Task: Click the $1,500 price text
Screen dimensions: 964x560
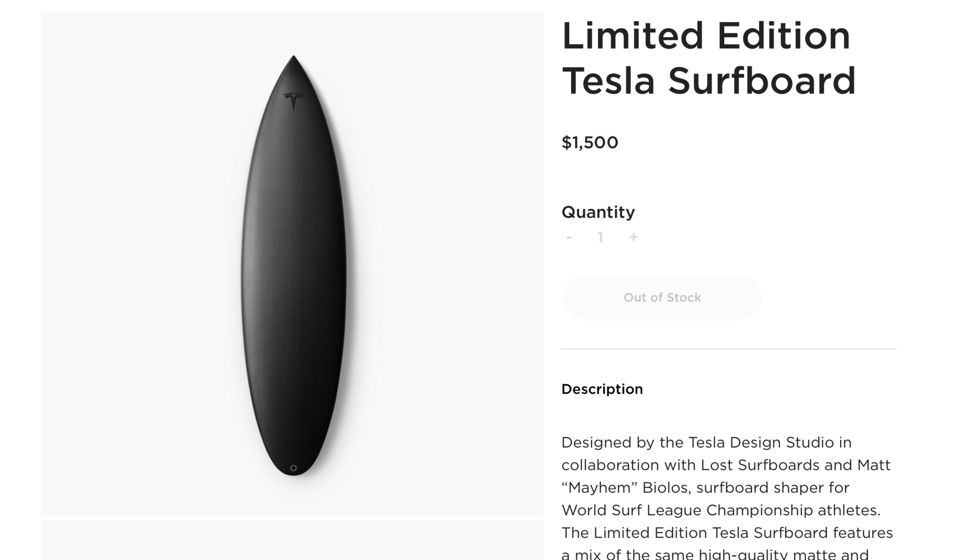Action: 590,143
